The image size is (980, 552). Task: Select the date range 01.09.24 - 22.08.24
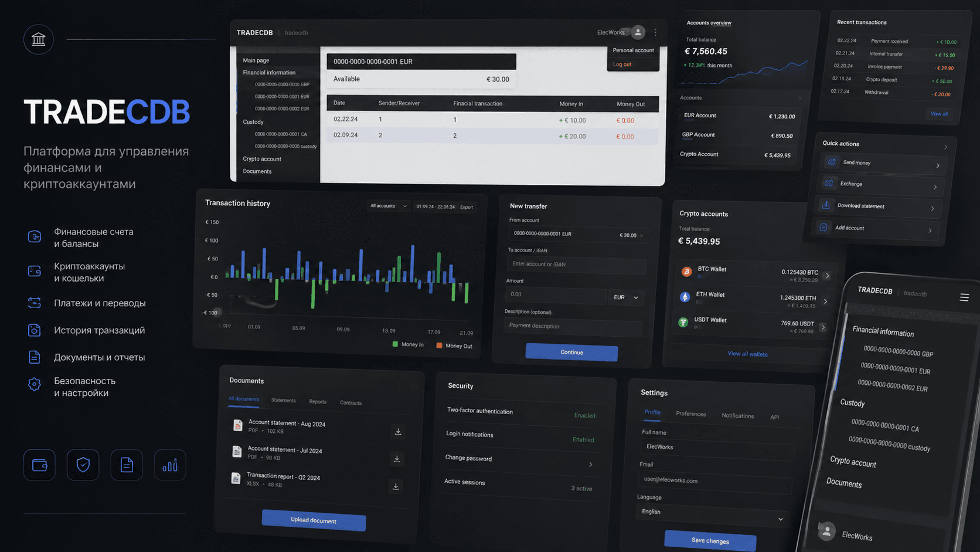pos(435,206)
